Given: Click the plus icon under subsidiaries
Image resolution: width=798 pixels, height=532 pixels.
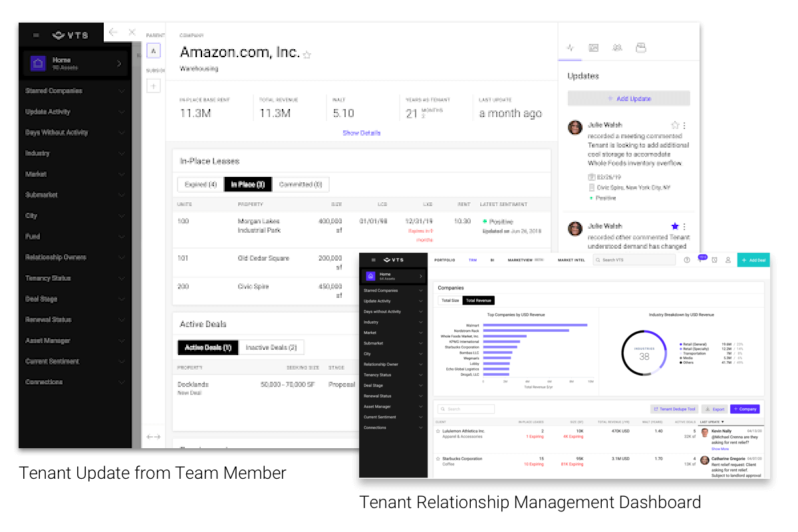Looking at the screenshot, I should pos(153,85).
